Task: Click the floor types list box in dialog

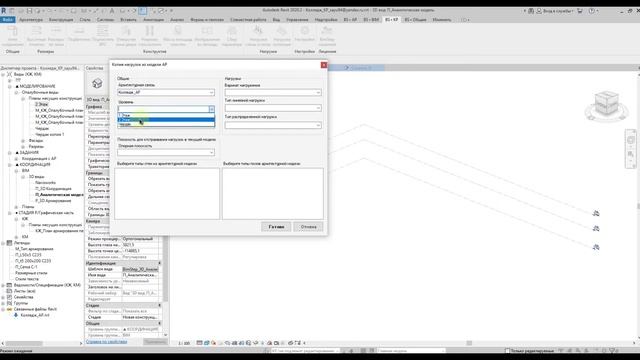Action: point(273,193)
